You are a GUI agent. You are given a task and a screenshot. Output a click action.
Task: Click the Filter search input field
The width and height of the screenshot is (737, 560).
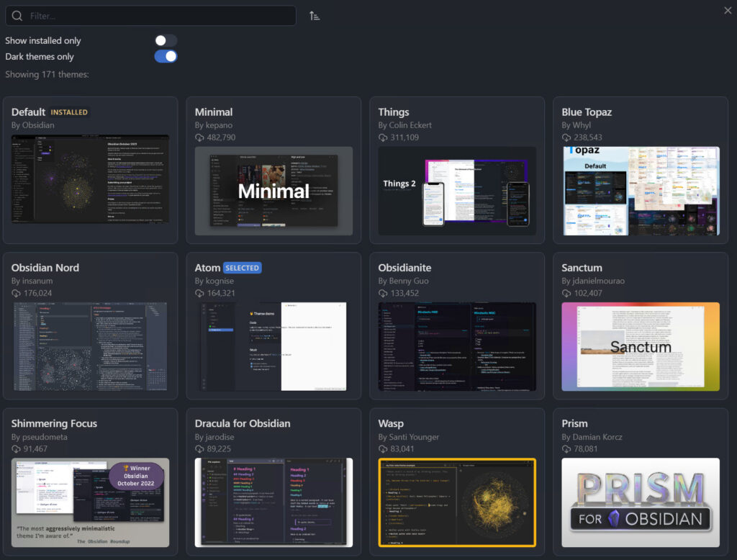coord(151,16)
